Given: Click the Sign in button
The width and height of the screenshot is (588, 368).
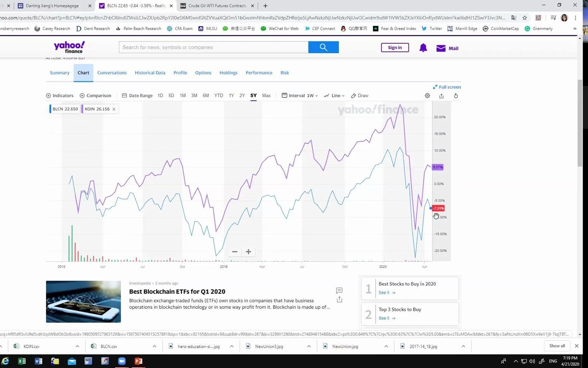Looking at the screenshot, I should 395,48.
